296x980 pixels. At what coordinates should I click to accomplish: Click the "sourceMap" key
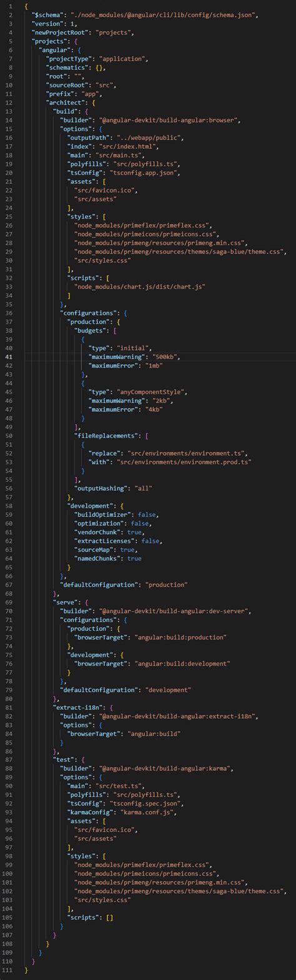point(94,549)
